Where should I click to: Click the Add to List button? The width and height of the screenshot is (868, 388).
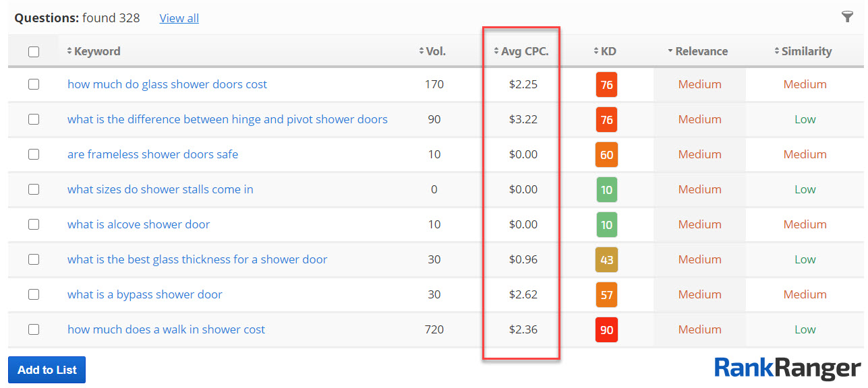tap(47, 370)
